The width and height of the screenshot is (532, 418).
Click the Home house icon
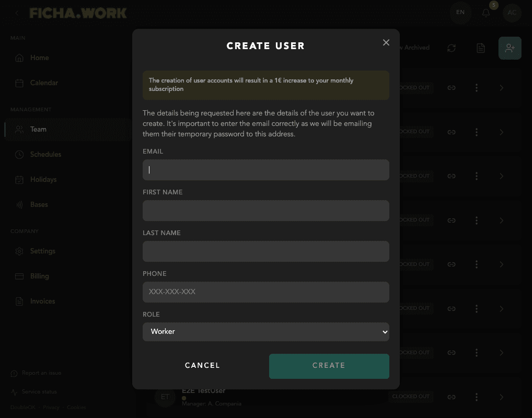point(19,58)
